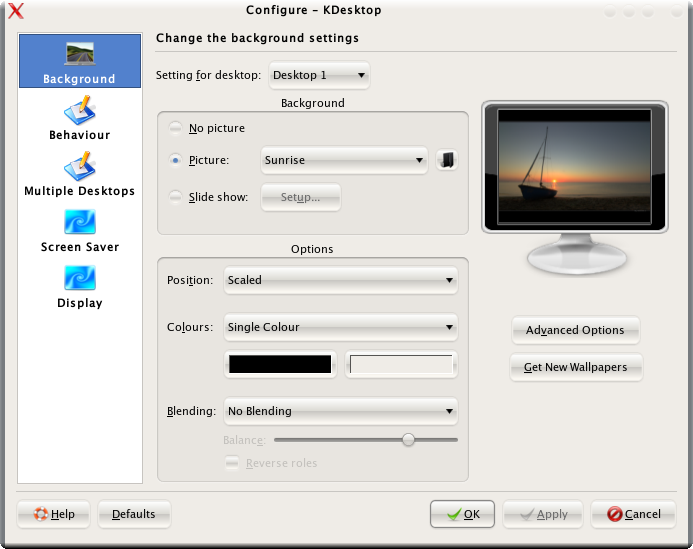Click the white secondary colour swatch
This screenshot has width=693, height=549.
click(x=401, y=364)
